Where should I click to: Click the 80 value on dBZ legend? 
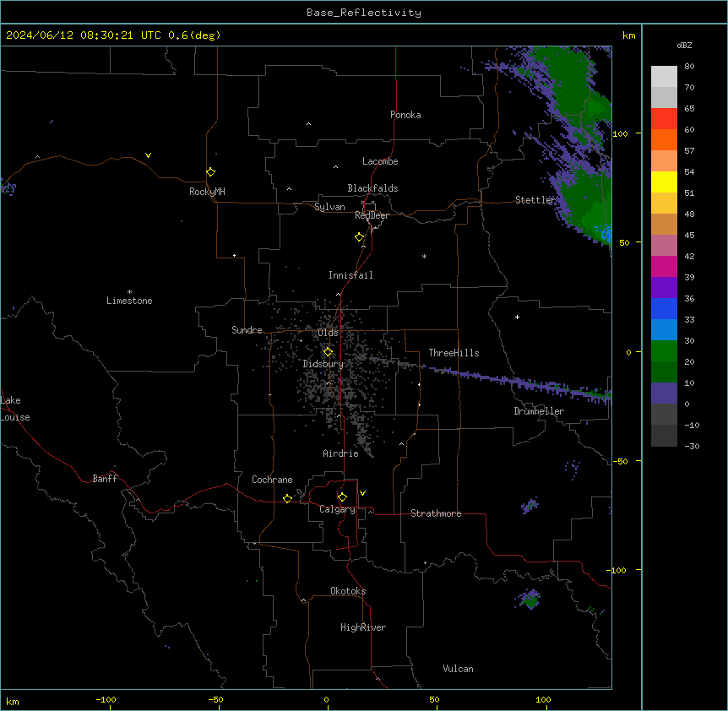coord(689,67)
